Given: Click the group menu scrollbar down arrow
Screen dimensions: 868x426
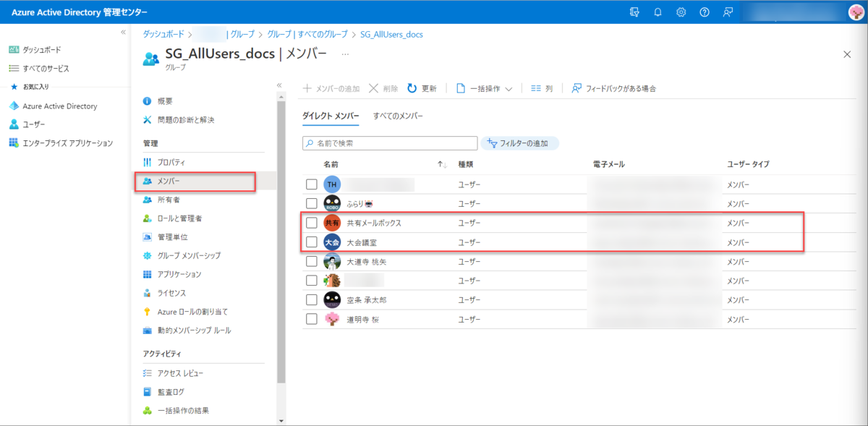Looking at the screenshot, I should 281,419.
